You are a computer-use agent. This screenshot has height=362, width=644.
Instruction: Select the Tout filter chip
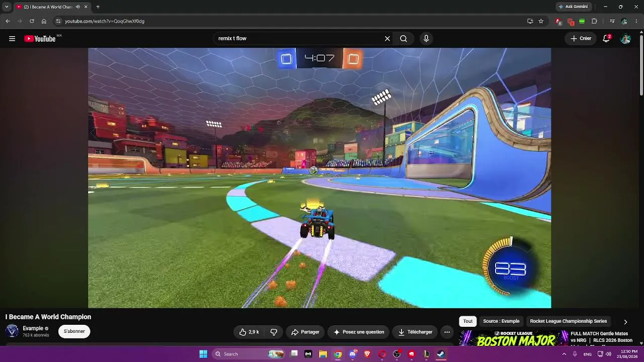coord(468,321)
